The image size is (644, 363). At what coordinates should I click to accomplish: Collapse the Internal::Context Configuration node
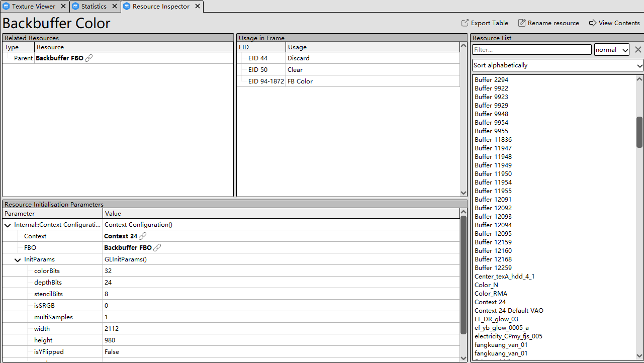pyautogui.click(x=8, y=225)
